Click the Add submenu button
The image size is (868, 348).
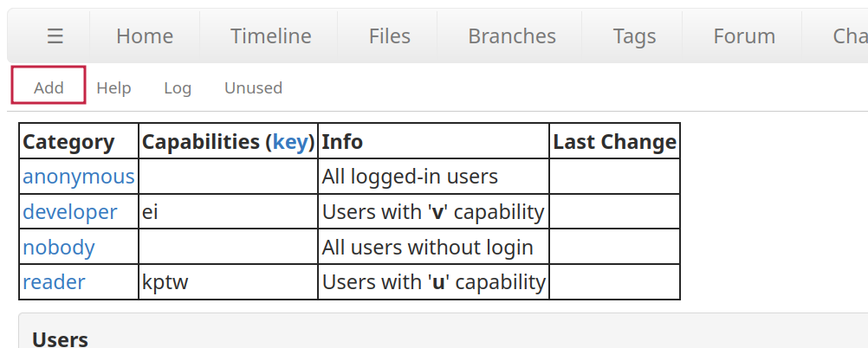click(x=49, y=87)
